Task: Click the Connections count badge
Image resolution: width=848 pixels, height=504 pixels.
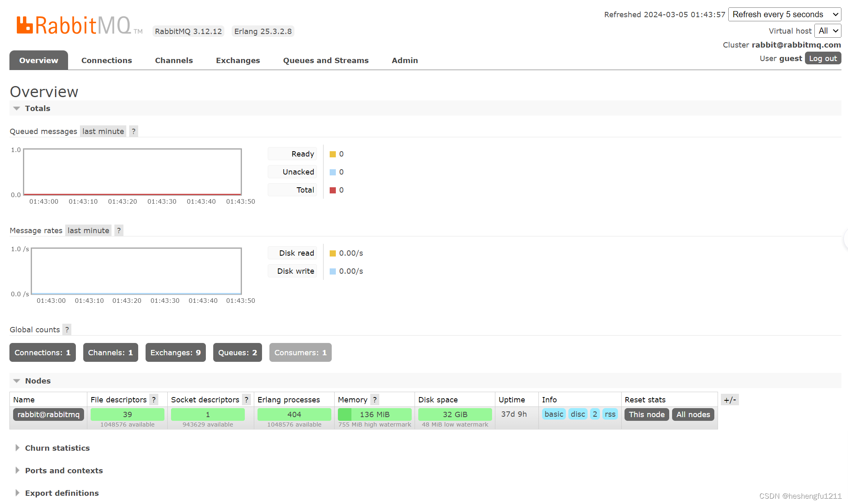Action: tap(43, 352)
